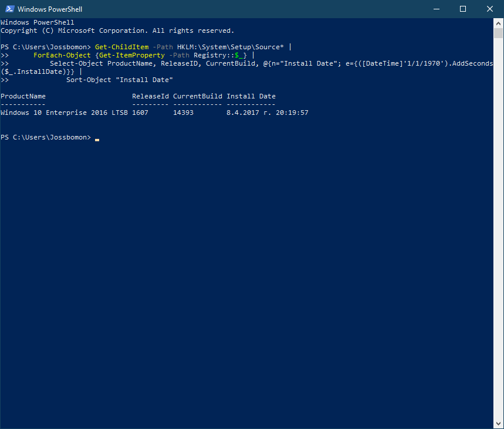Minimize the Windows PowerShell window
The width and height of the screenshot is (504, 429).
(436, 9)
